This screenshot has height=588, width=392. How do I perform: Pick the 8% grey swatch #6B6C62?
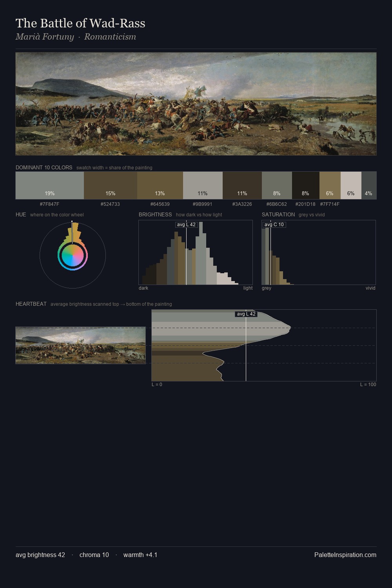pos(277,185)
